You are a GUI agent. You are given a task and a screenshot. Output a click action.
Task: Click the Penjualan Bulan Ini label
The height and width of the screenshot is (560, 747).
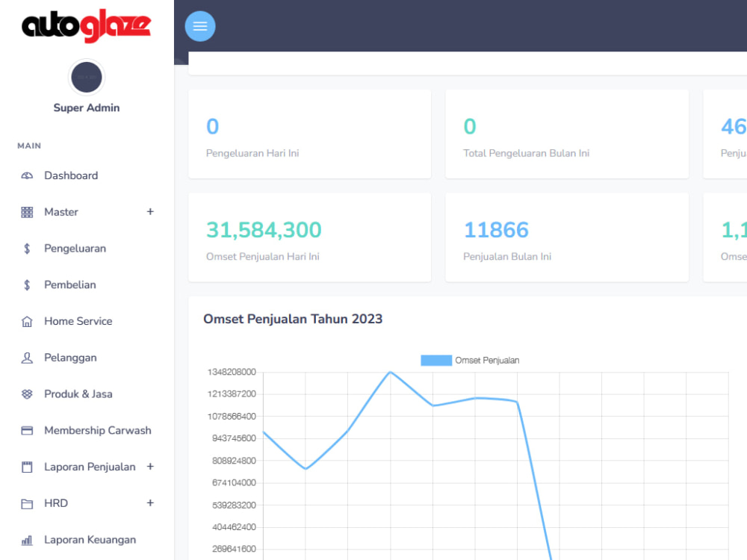tap(507, 257)
